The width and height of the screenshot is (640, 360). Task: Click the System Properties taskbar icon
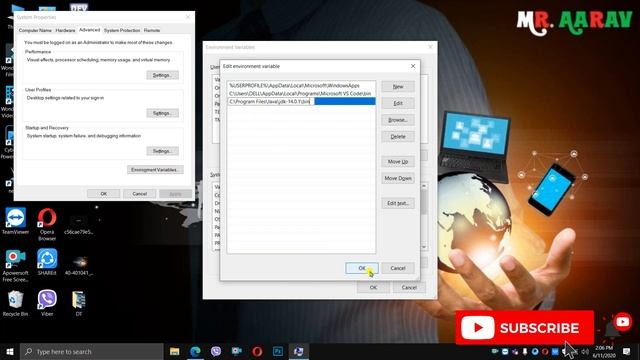click(299, 351)
